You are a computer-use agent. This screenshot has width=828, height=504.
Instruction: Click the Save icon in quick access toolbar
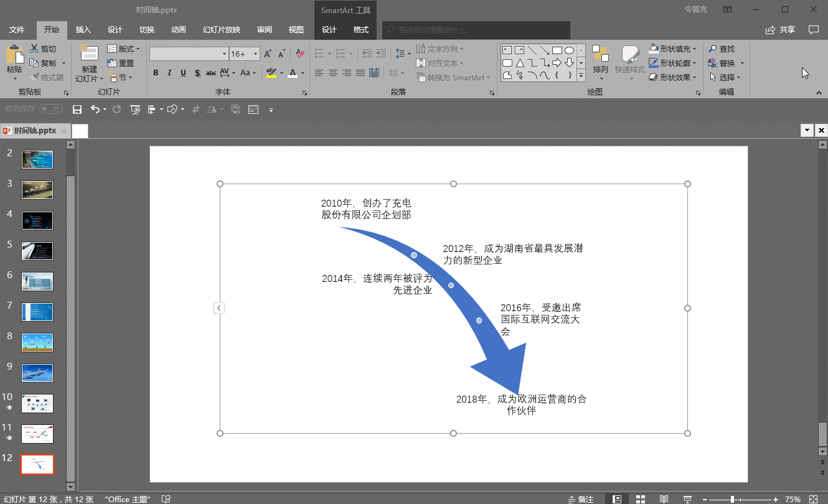(77, 110)
